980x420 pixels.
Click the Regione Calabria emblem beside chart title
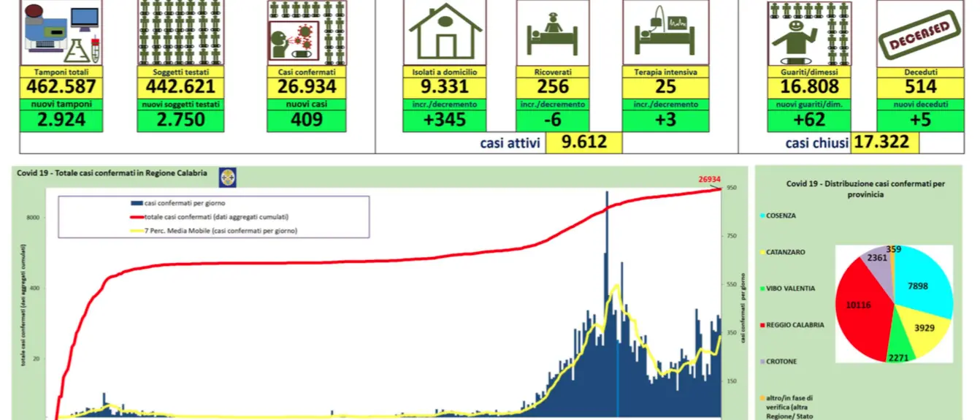pos(228,176)
